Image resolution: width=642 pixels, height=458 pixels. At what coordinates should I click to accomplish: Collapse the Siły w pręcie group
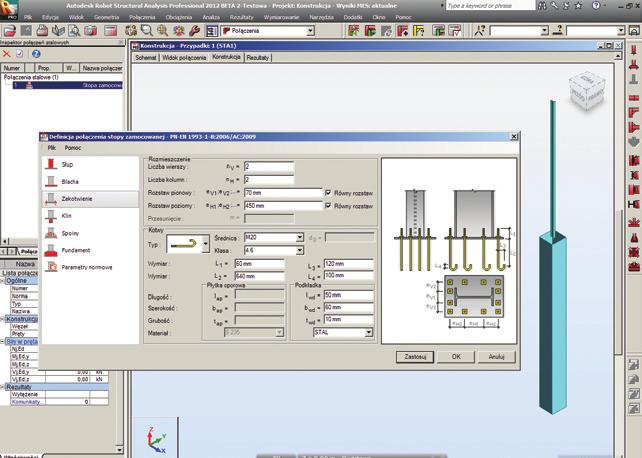pos(2,341)
